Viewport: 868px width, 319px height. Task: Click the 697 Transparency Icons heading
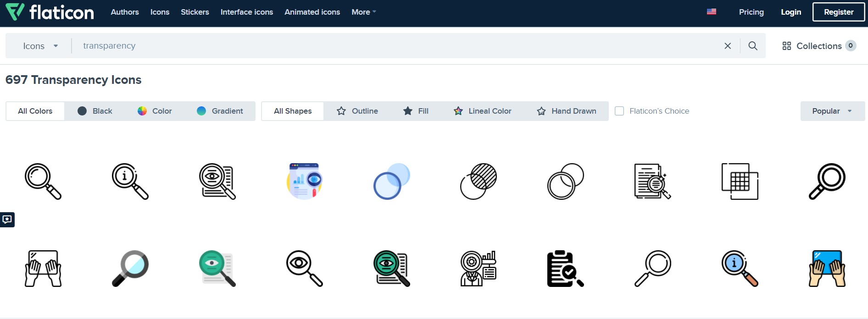[73, 80]
